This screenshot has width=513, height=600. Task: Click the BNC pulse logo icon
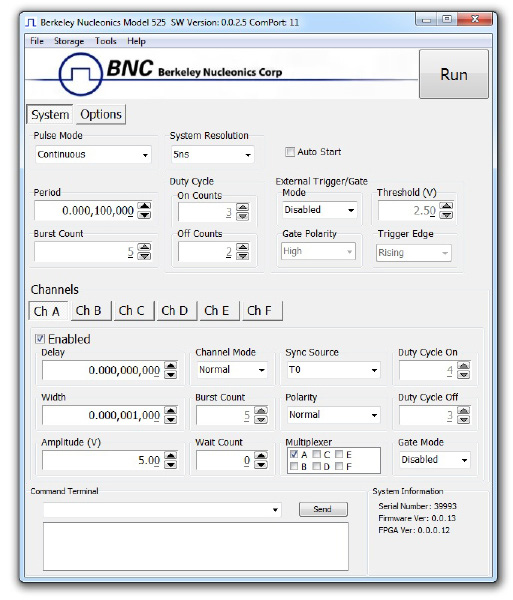pyautogui.click(x=80, y=74)
